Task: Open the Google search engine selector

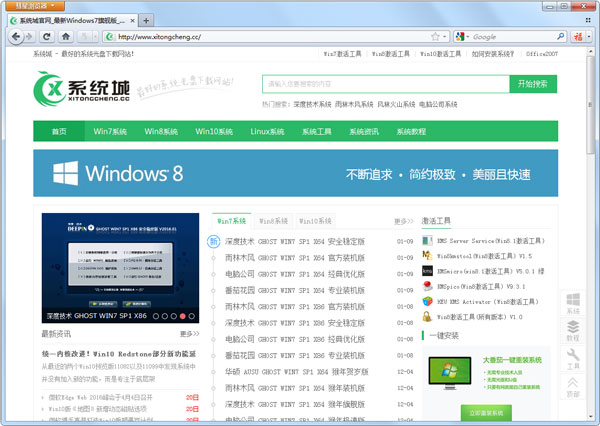Action: pyautogui.click(x=462, y=37)
